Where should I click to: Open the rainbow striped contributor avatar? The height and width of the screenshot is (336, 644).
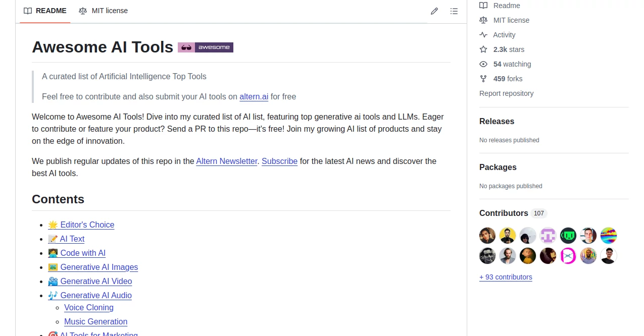point(609,236)
